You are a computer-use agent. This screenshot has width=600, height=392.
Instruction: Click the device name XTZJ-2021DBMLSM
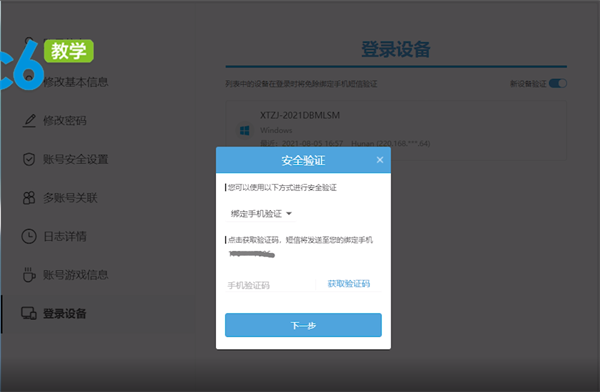tap(300, 115)
